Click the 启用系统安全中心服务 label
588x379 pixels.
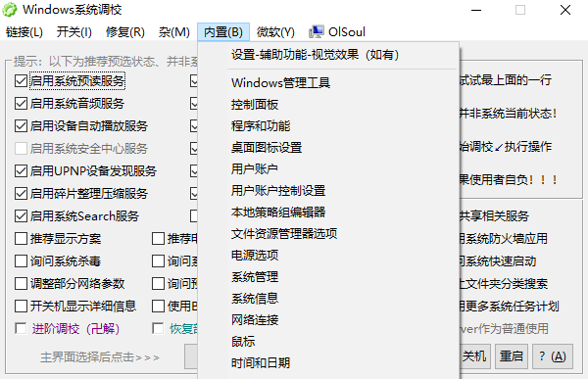[x=89, y=149]
